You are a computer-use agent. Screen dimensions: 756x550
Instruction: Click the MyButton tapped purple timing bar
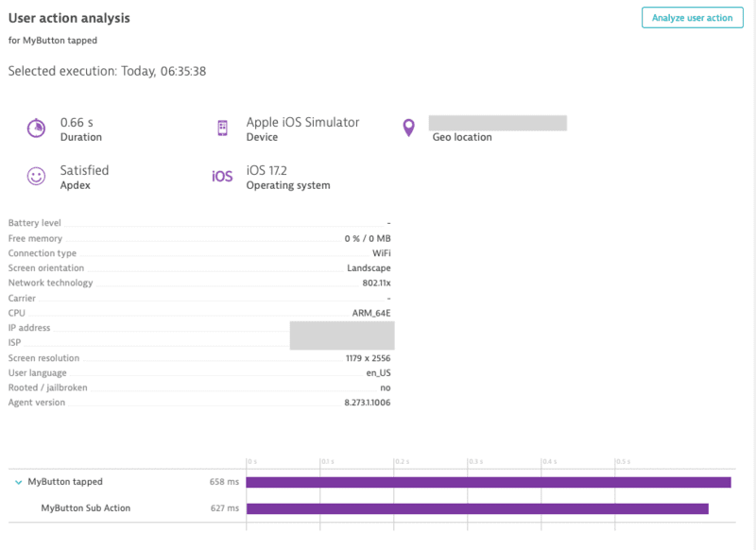tap(488, 482)
